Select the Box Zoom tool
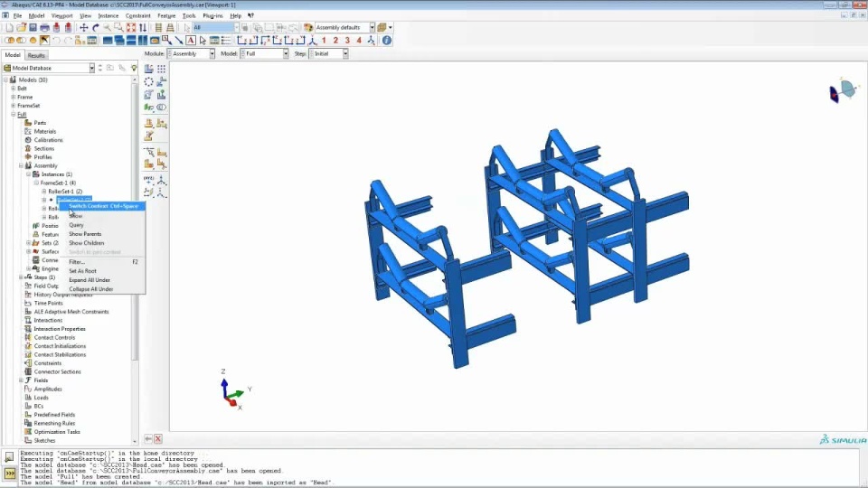868x488 pixels. [x=118, y=28]
